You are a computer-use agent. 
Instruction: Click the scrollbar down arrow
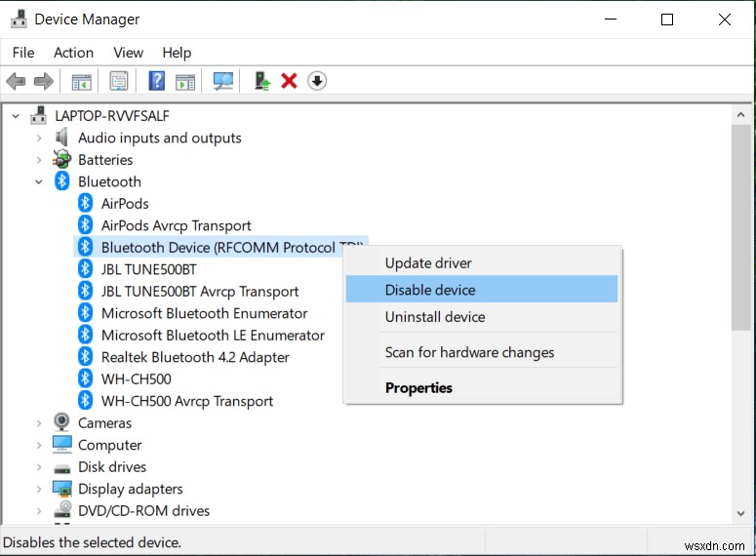click(x=741, y=513)
